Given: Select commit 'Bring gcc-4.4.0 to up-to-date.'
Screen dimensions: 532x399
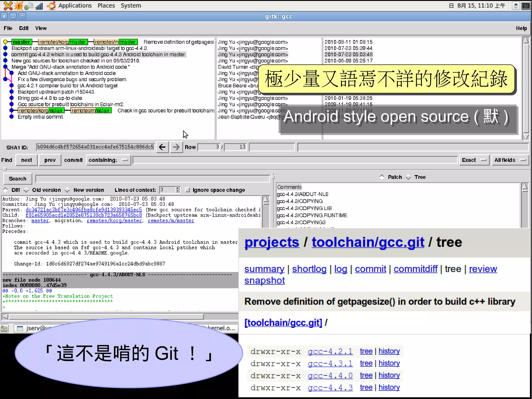Looking at the screenshot, I should [x=50, y=98].
